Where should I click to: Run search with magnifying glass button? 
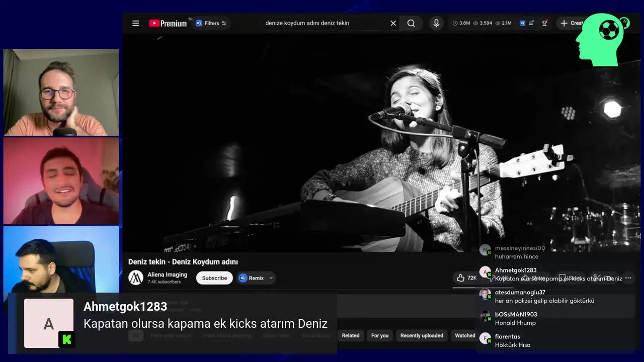pyautogui.click(x=411, y=23)
